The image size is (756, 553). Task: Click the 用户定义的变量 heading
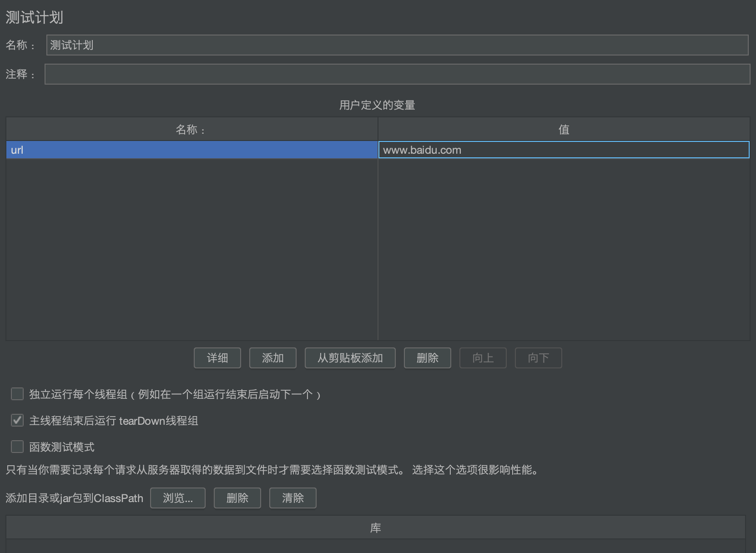[377, 105]
